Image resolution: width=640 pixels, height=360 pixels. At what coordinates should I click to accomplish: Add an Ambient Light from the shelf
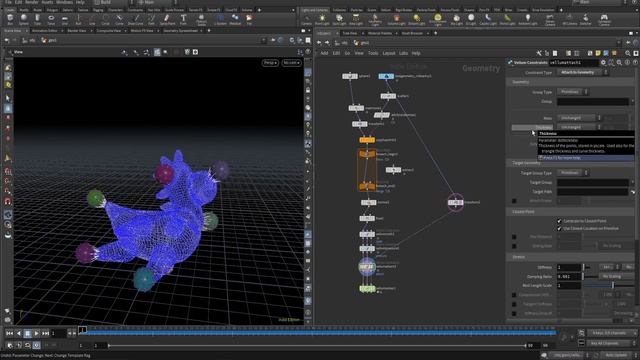click(528, 19)
